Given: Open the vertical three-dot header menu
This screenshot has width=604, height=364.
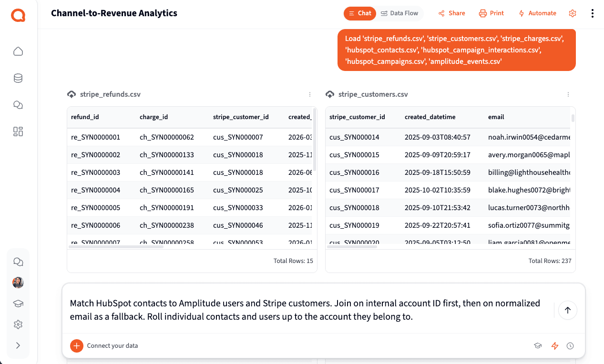Looking at the screenshot, I should point(593,13).
